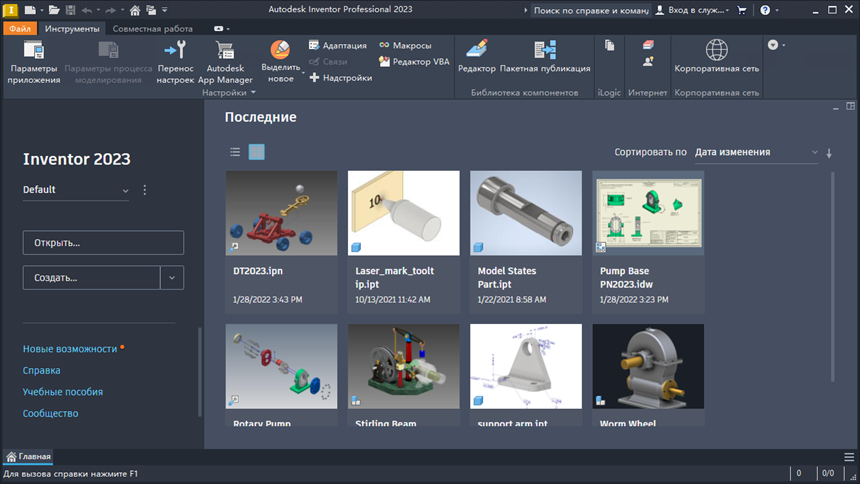Launch Autodesk App Manager
Viewport: 860px width, 484px height.
tap(225, 61)
